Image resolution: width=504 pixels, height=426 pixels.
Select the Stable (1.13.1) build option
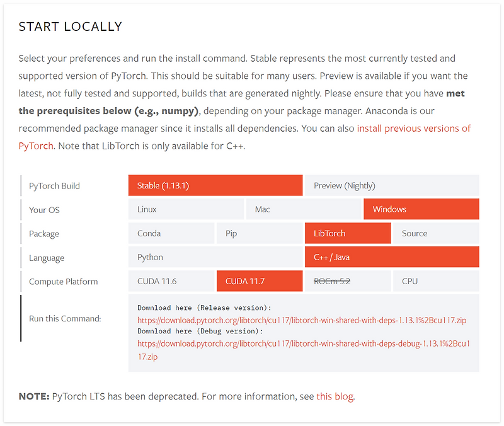coord(215,185)
